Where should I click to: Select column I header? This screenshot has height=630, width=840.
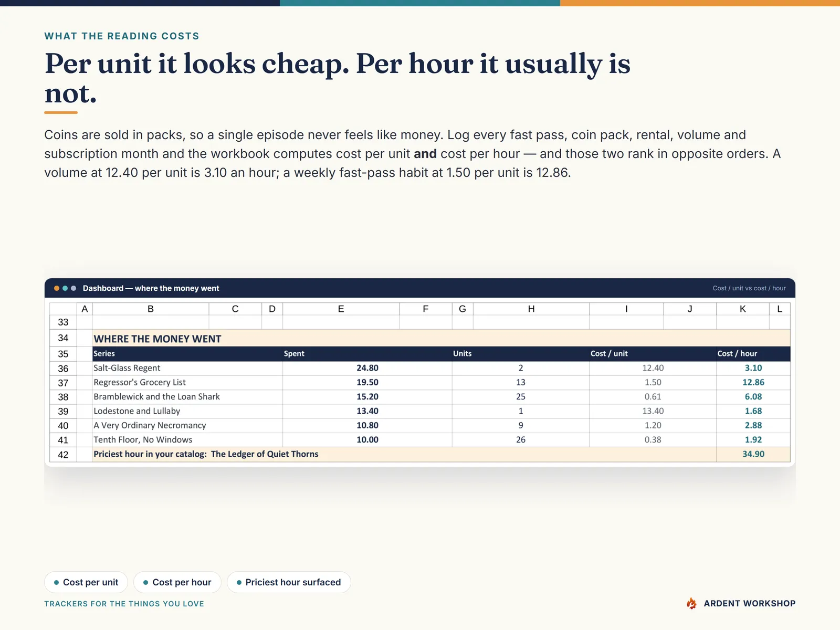(x=626, y=309)
